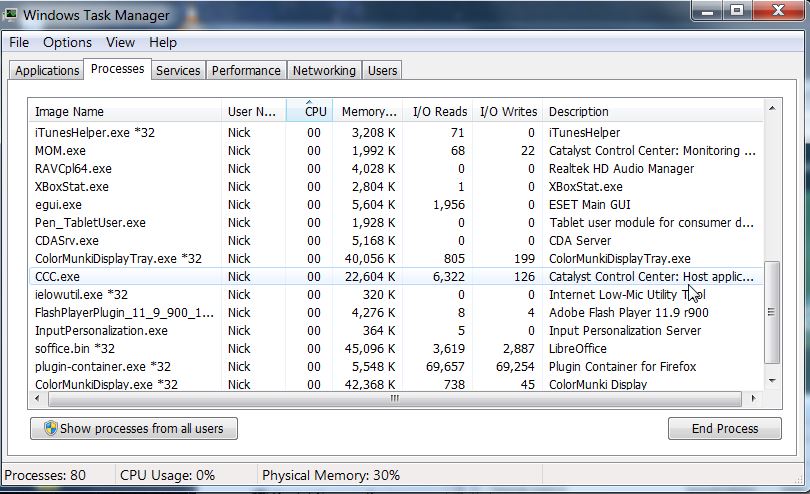Select the soffice.bin *32 process
This screenshot has height=494, width=810.
coord(74,348)
